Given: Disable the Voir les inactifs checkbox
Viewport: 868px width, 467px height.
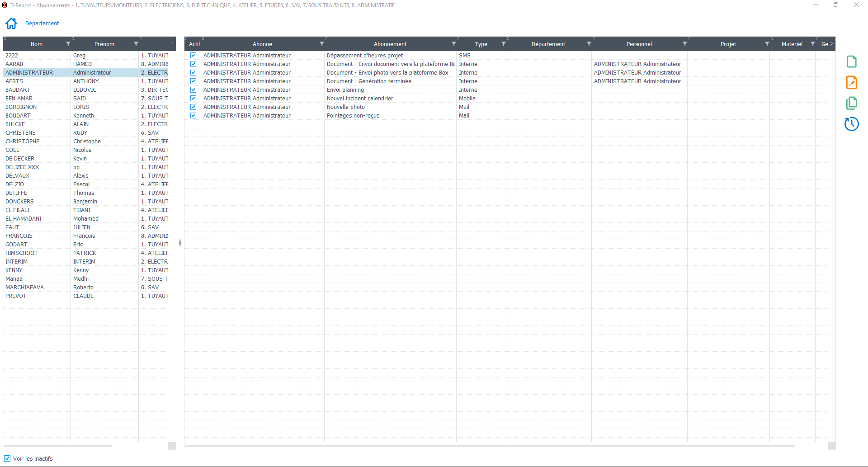Looking at the screenshot, I should [7, 458].
